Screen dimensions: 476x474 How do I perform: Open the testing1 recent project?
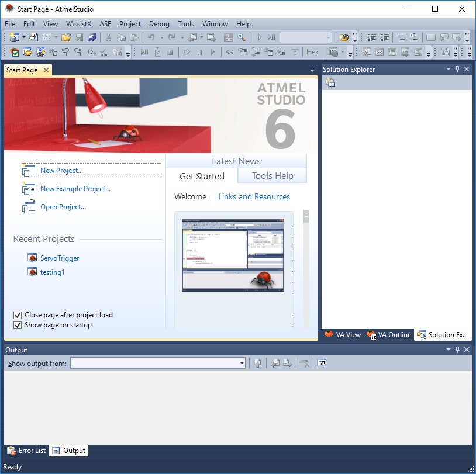(52, 272)
